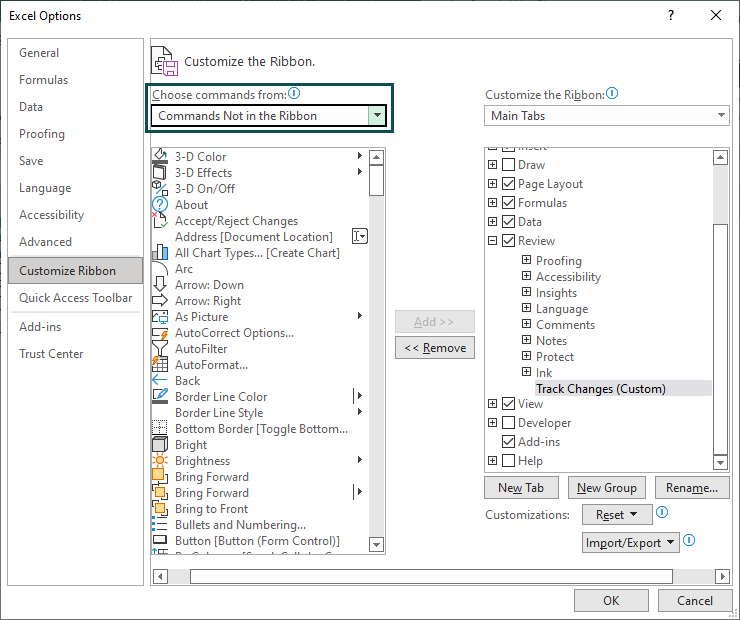The height and width of the screenshot is (620, 740).
Task: Enable the Developer tab checkbox
Action: [508, 422]
